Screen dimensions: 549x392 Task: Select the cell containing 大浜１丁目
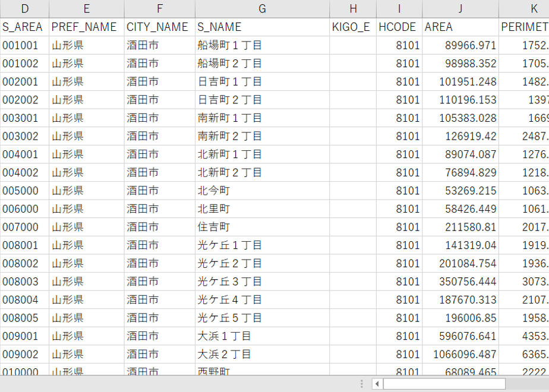point(262,336)
